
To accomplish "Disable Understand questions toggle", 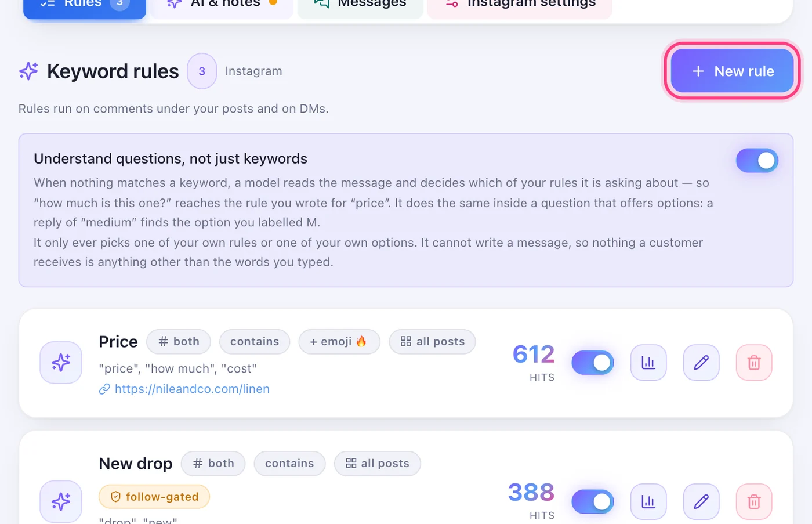I will click(x=757, y=161).
